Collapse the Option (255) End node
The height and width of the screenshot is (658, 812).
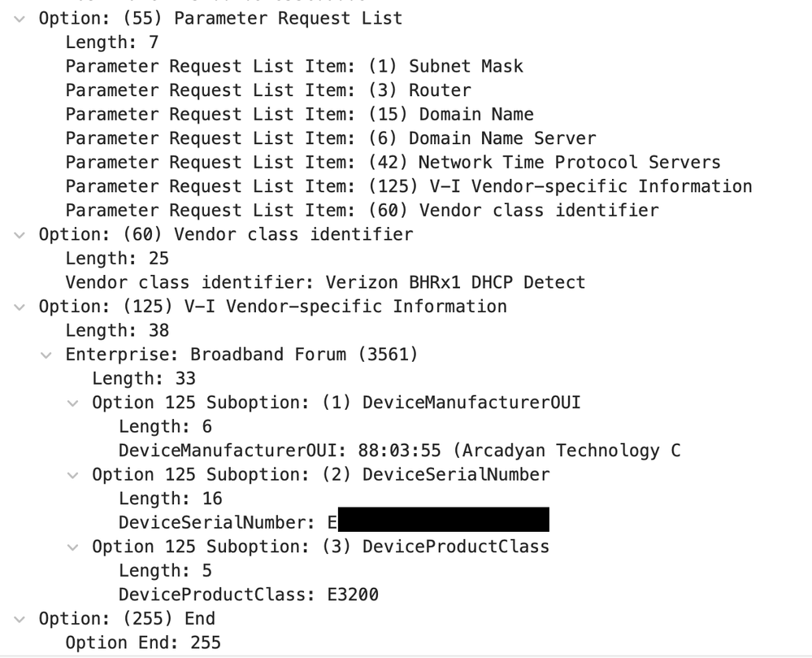20,619
